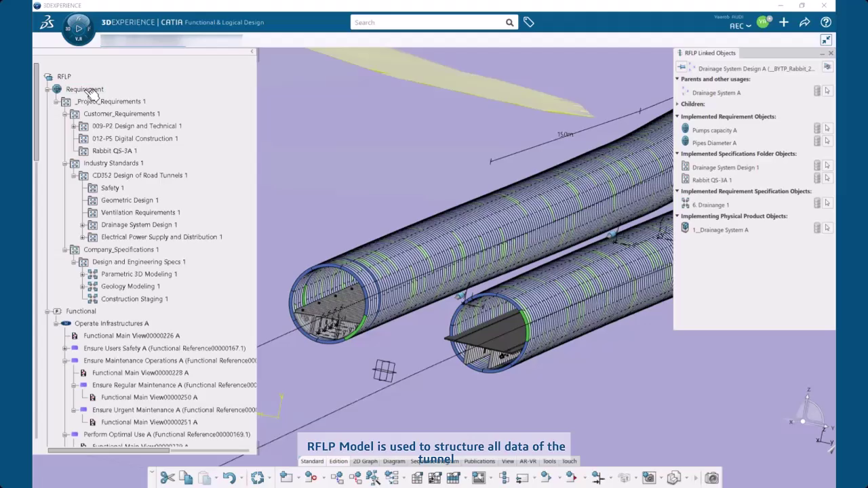The image size is (868, 488).
Task: Open the 3D compass play button
Action: (79, 28)
